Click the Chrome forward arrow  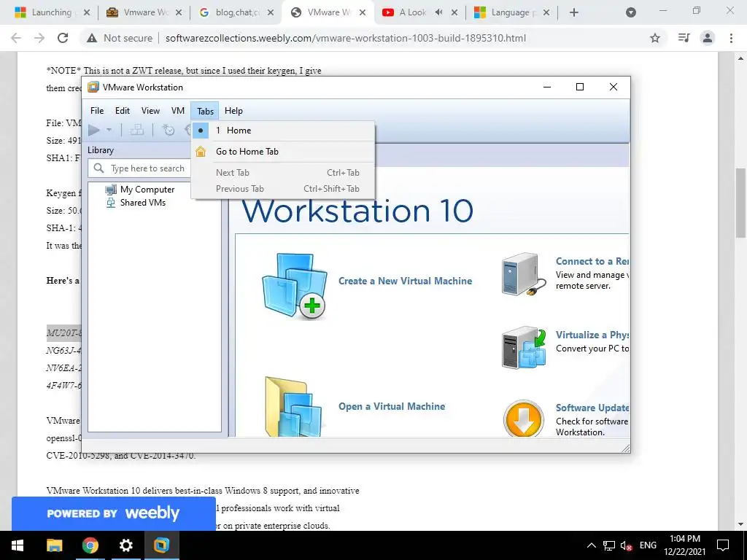pyautogui.click(x=39, y=38)
